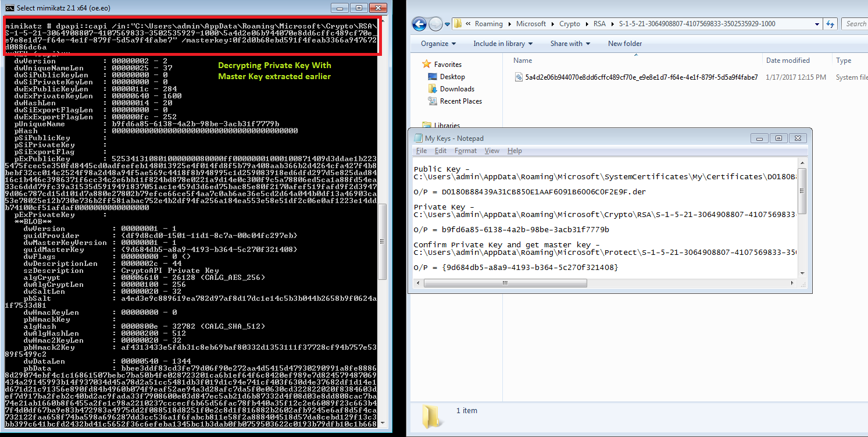Viewport: 868px width, 437px height.
Task: Click Notepad vertical scrollbar up arrow
Action: 802,163
